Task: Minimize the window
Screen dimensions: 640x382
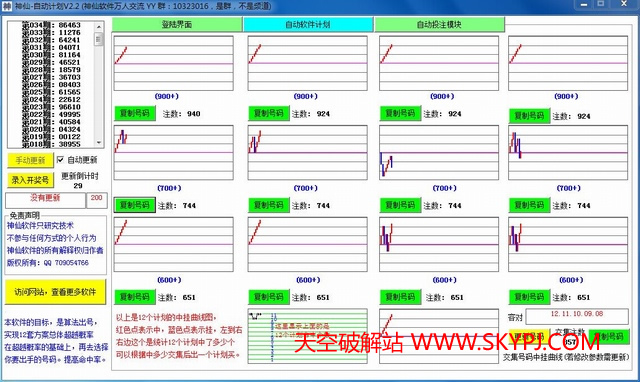Action: (584, 4)
